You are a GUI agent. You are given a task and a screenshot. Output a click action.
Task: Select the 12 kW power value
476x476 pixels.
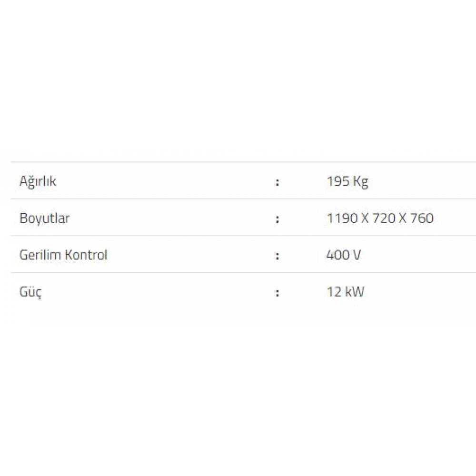[345, 291]
